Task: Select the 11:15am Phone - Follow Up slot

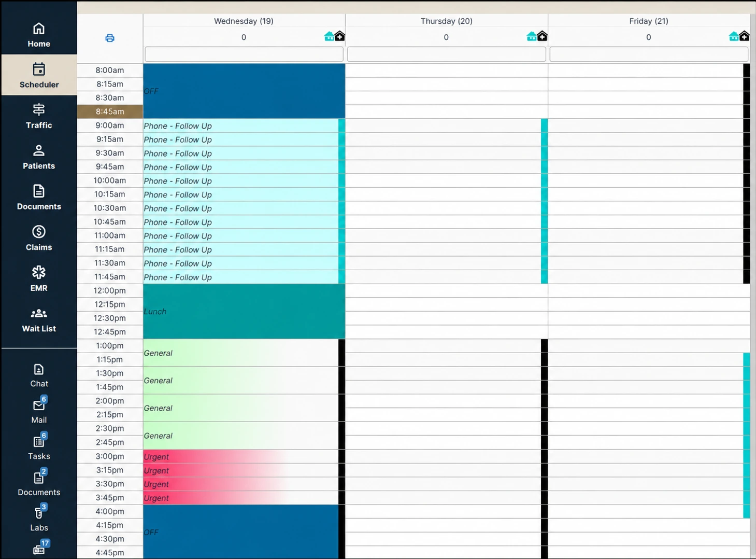Action: (241, 249)
